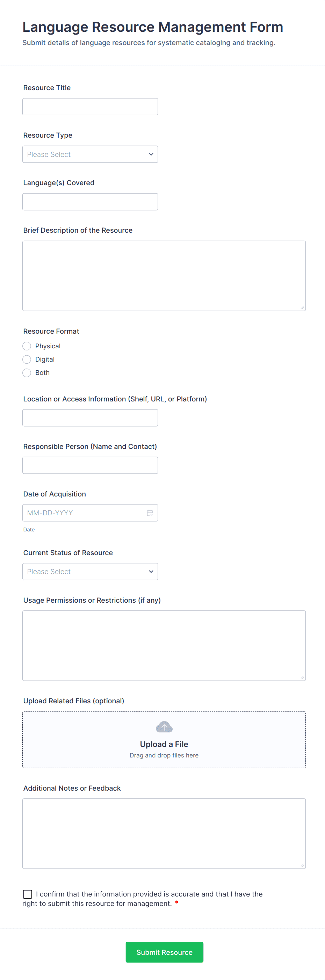The width and height of the screenshot is (325, 980).
Task: Click the Location or Access Information field
Action: (90, 418)
